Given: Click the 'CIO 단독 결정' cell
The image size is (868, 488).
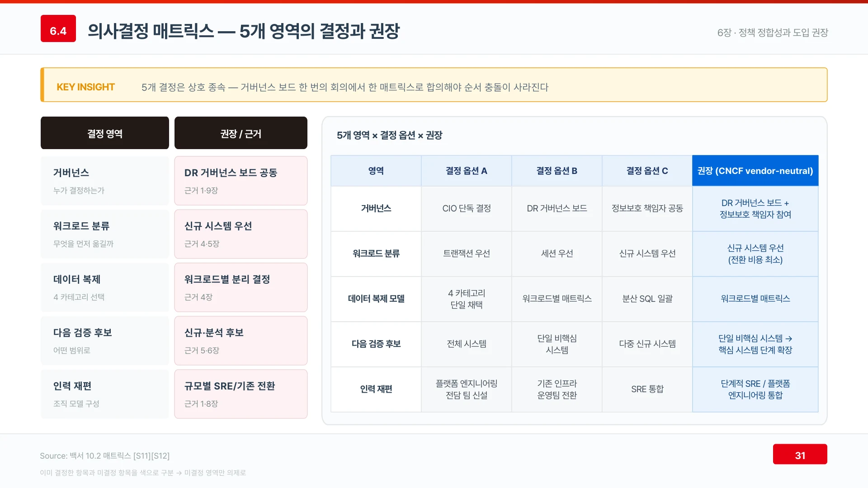Looking at the screenshot, I should [x=467, y=209].
